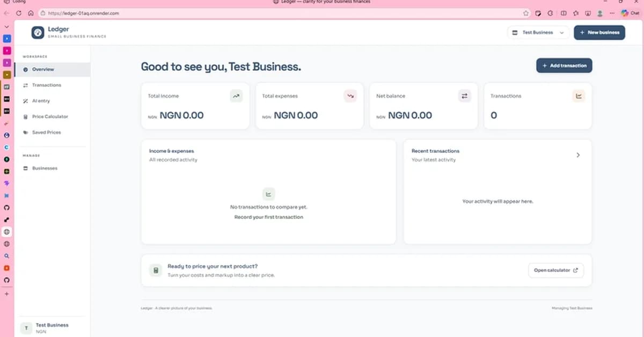The height and width of the screenshot is (337, 644).
Task: Click the Businesses icon in sidebar
Action: (x=26, y=168)
